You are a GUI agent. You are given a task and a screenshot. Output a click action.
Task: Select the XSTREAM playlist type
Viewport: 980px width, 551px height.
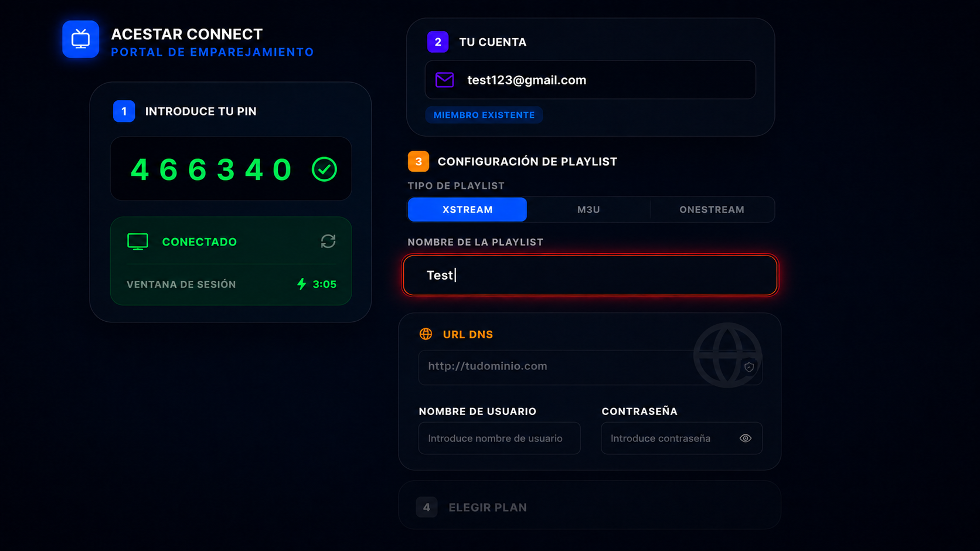pos(467,210)
